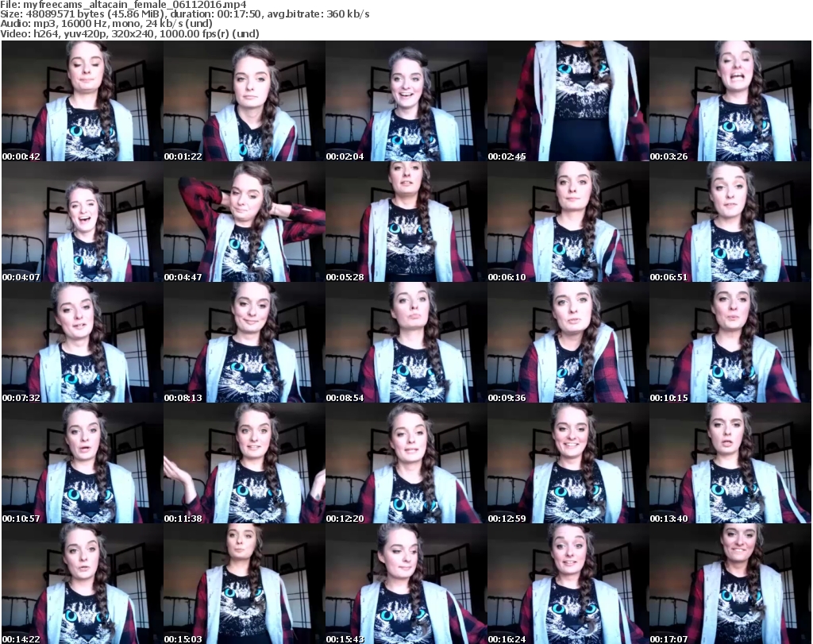Screen dimensions: 813x644
Task: Choose the still captured at 00:15:43
Action: (x=406, y=584)
